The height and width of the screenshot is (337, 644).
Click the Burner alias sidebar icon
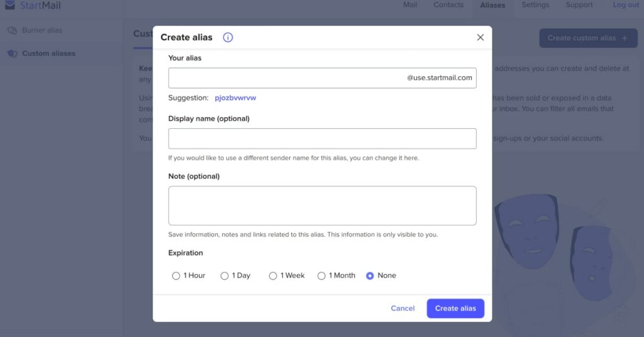point(11,30)
